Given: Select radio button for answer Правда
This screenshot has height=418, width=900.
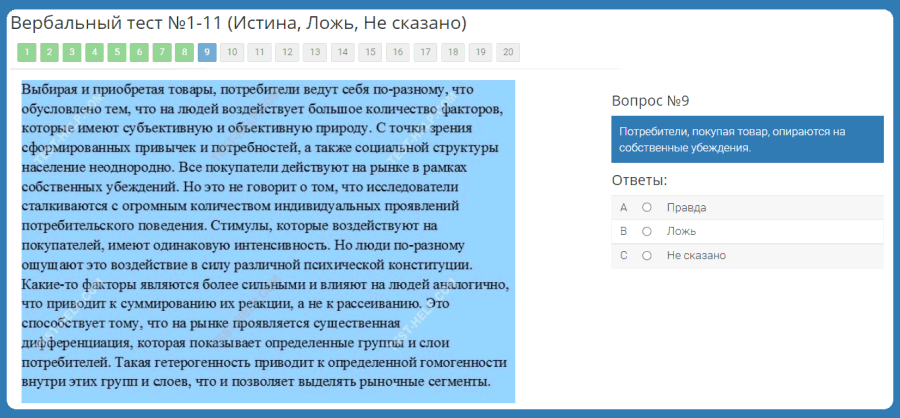Looking at the screenshot, I should pos(647,208).
